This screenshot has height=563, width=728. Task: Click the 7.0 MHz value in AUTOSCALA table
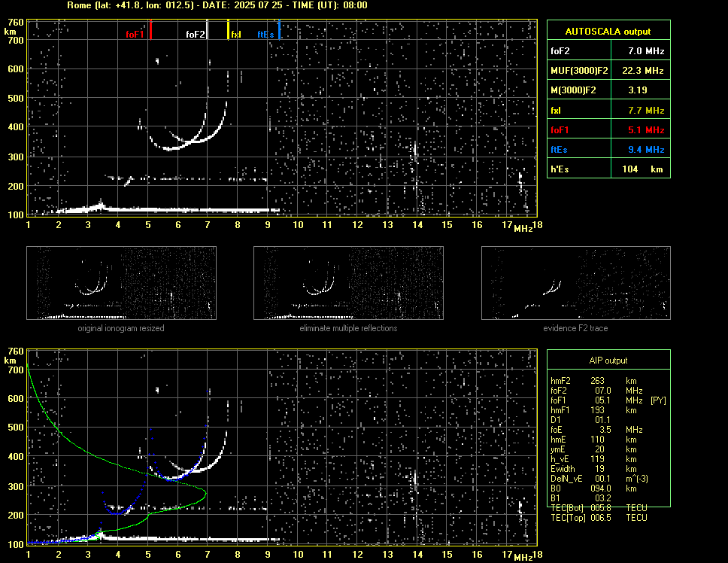(x=646, y=51)
